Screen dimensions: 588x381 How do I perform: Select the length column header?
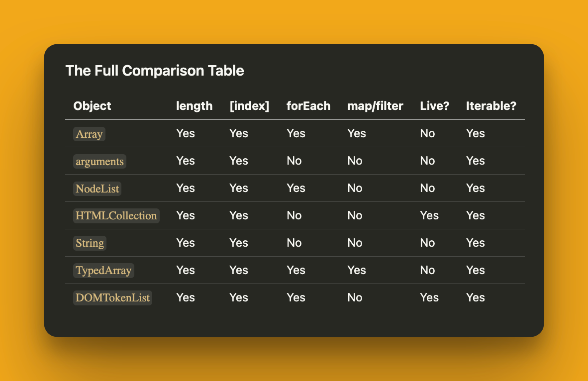coord(194,106)
